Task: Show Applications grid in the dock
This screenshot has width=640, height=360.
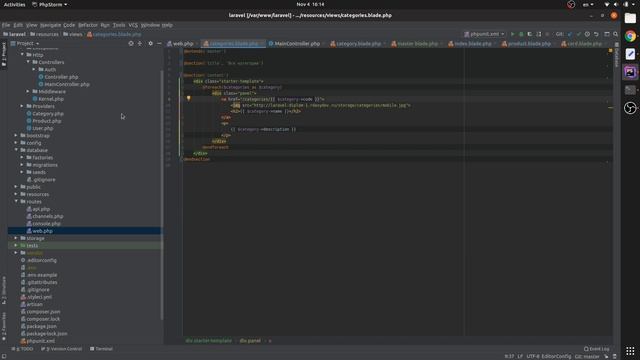Action: click(x=630, y=351)
